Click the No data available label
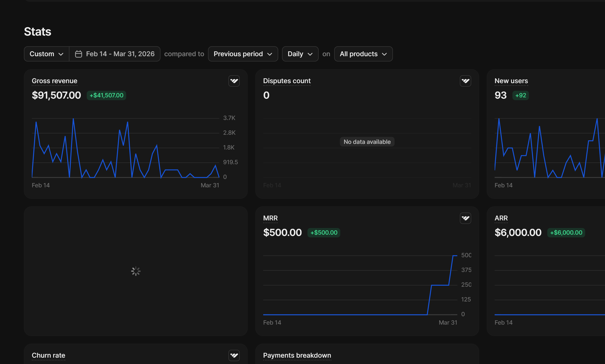605x364 pixels. [367, 142]
